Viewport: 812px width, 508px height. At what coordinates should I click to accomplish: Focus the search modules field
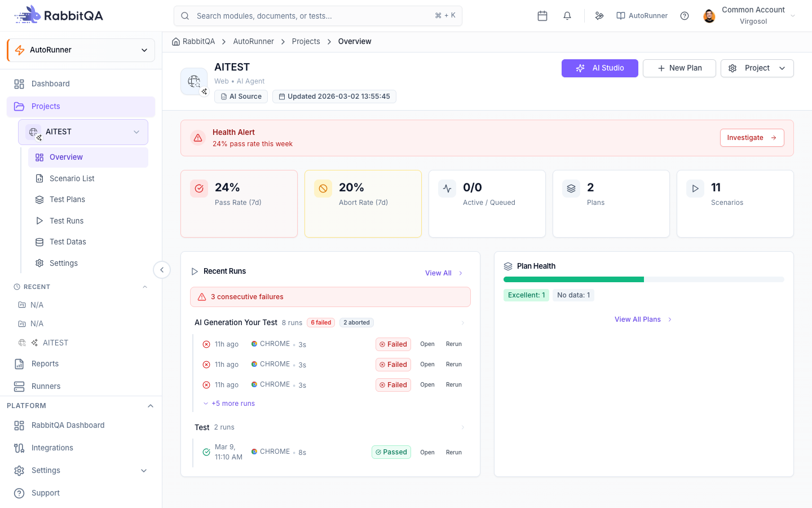318,16
